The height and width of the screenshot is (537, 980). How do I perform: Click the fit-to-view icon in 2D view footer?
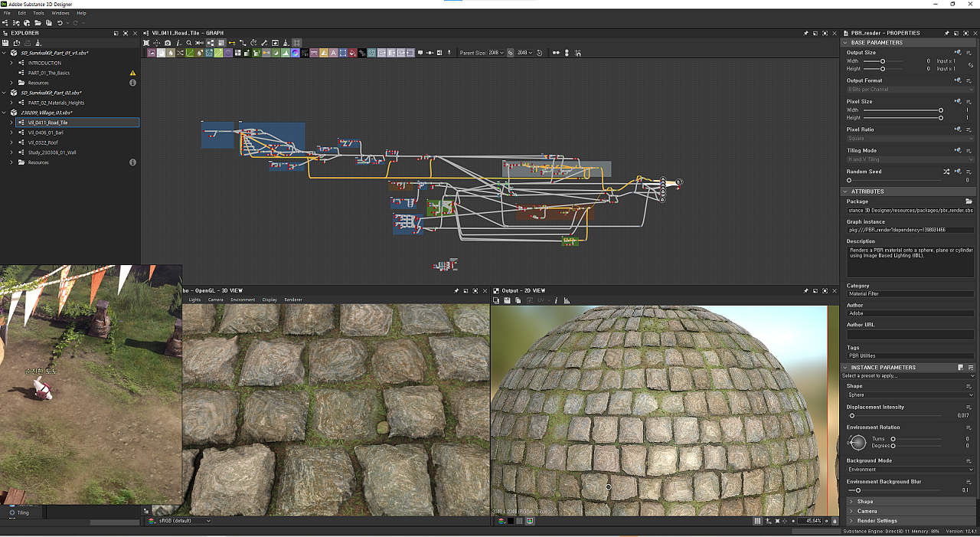pyautogui.click(x=778, y=521)
